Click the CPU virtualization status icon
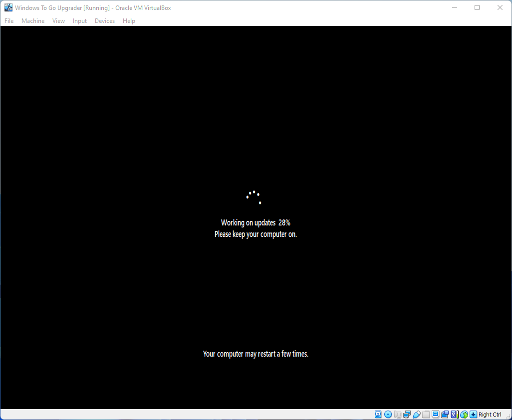The height and width of the screenshot is (420, 512). [455, 415]
